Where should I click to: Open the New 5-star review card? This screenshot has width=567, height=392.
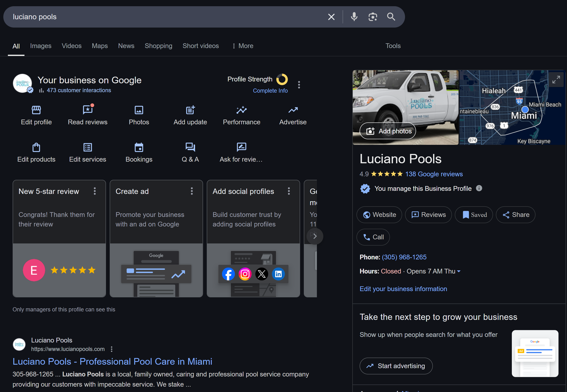pyautogui.click(x=59, y=238)
